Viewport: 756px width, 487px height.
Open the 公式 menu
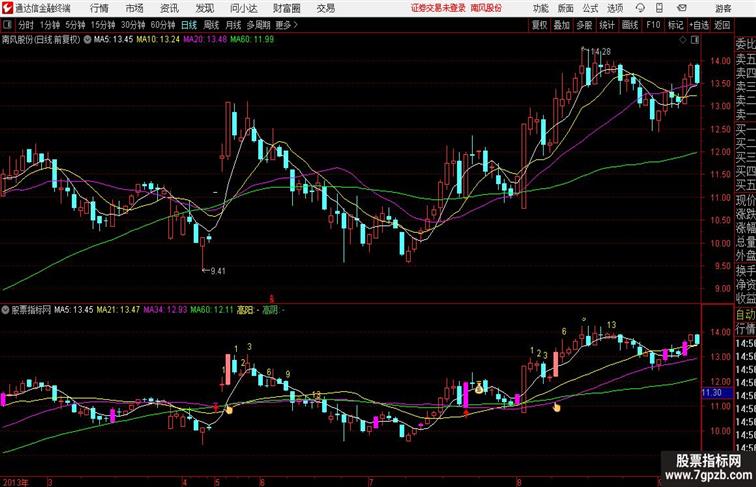coord(590,8)
